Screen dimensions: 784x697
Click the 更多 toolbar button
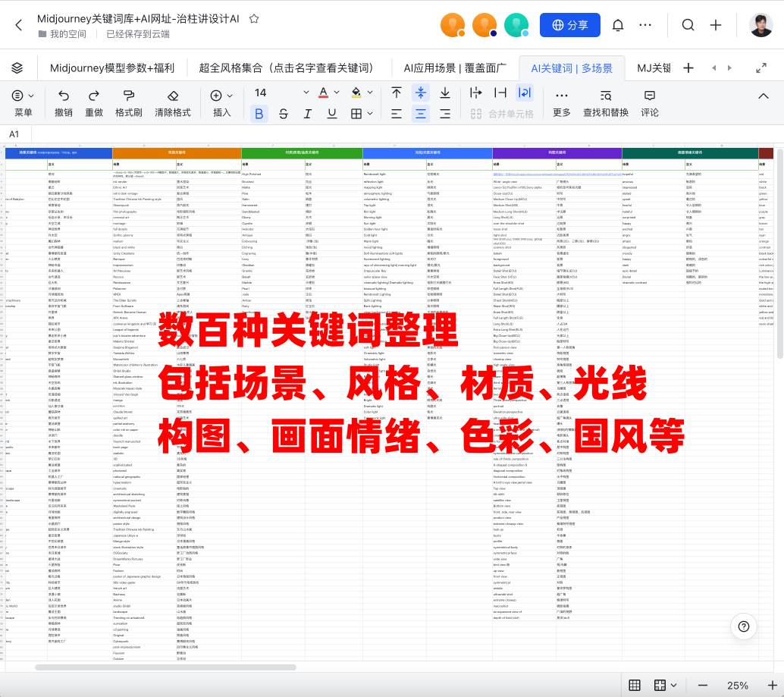click(562, 103)
